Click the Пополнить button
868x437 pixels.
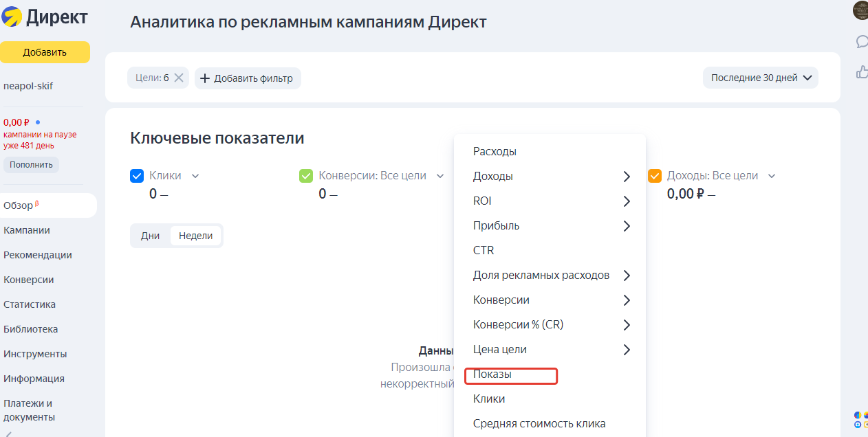[x=31, y=164]
